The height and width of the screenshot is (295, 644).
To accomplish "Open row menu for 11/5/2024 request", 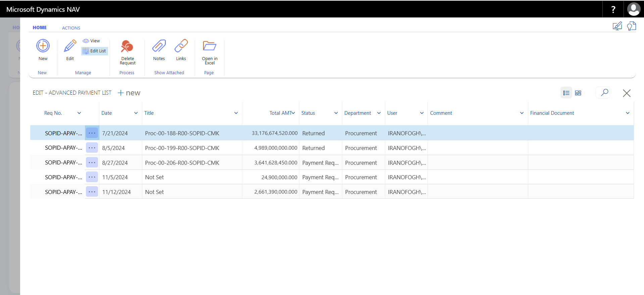I will [92, 177].
